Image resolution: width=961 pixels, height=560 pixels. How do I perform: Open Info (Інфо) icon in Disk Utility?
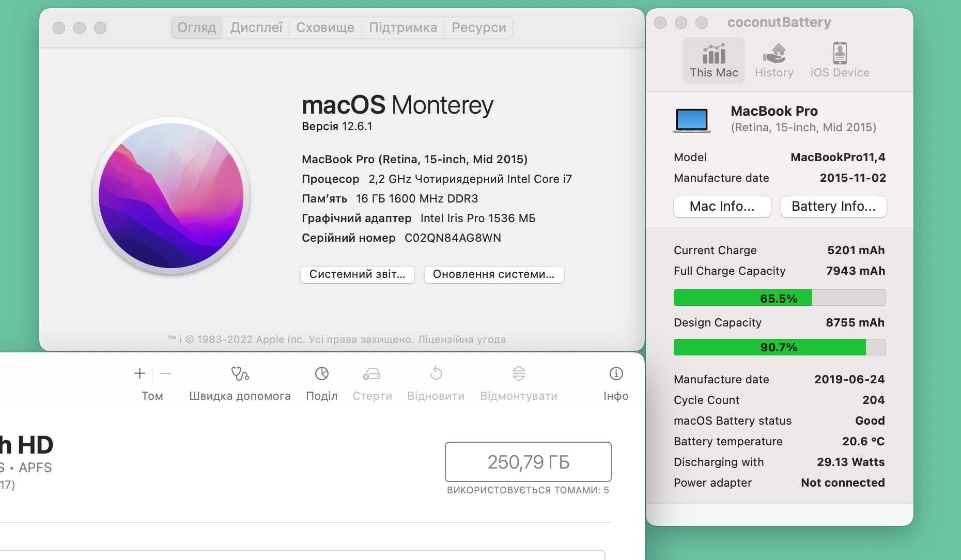point(616,374)
